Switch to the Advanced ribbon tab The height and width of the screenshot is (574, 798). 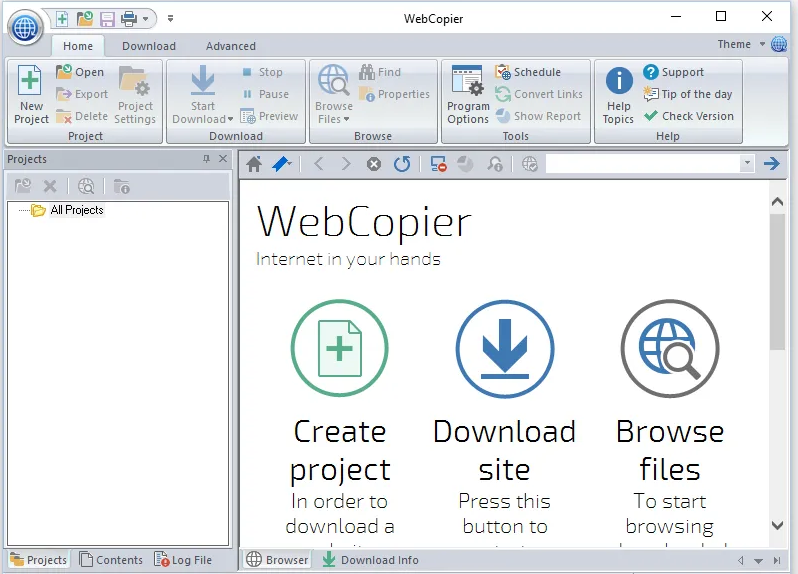point(231,46)
